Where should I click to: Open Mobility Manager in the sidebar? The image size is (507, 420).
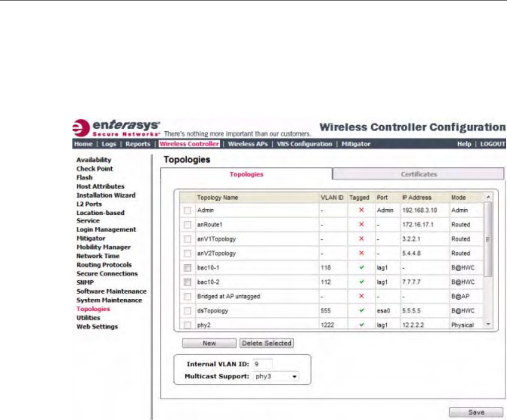coord(104,247)
